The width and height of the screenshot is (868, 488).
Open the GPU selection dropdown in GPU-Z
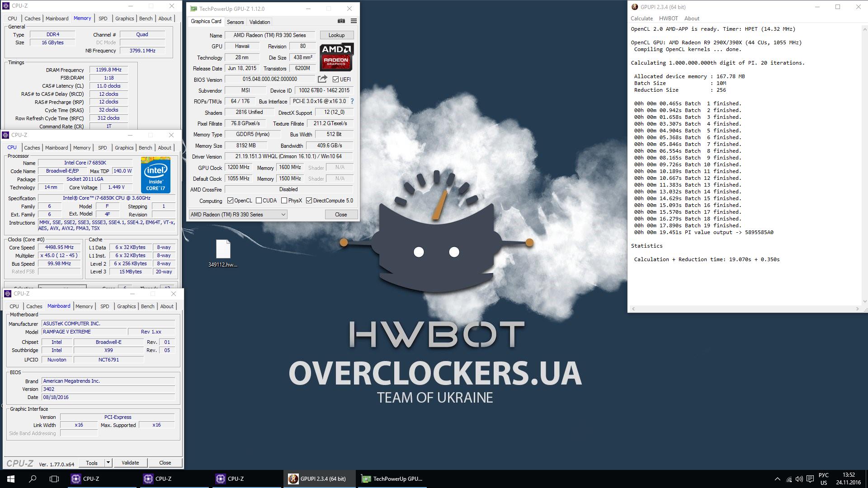(238, 215)
